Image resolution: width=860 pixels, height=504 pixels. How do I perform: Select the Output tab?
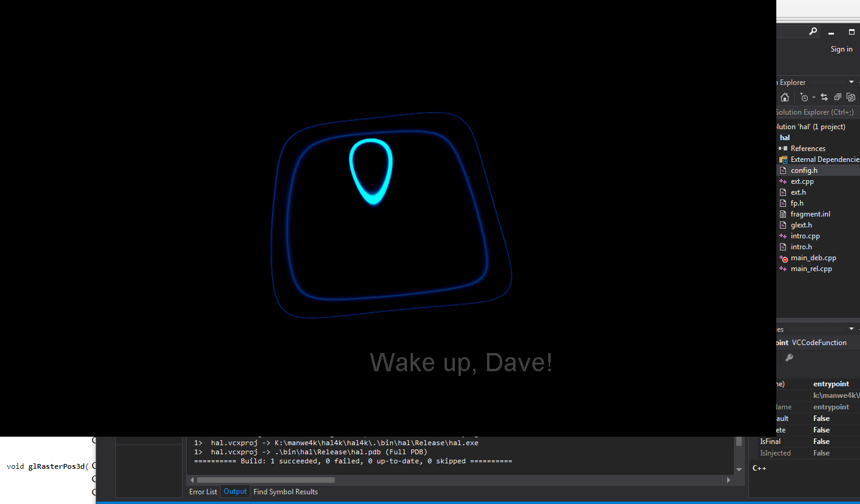pos(235,492)
